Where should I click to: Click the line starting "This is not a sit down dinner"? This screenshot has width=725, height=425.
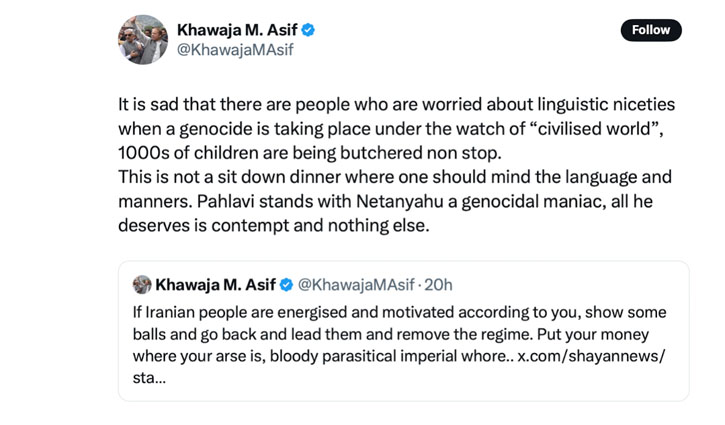[394, 176]
